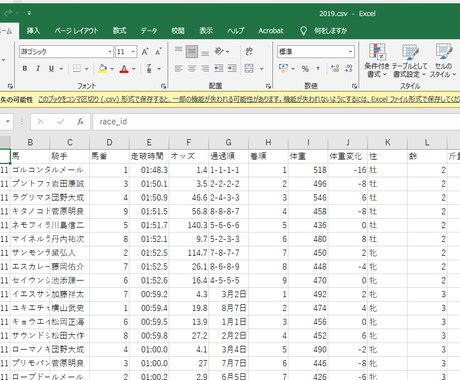Apply the fill color bucket
Image resolution: width=460 pixels, height=380 pixels.
click(x=103, y=69)
